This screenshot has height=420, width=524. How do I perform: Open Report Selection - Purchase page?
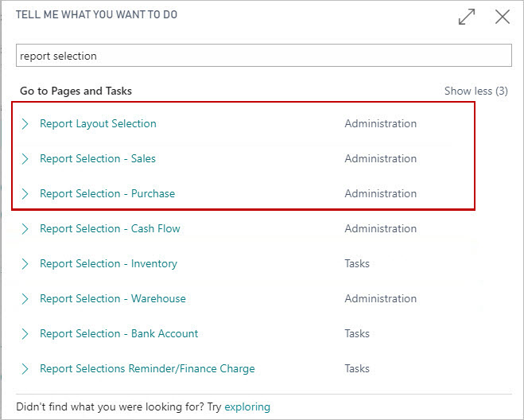107,193
